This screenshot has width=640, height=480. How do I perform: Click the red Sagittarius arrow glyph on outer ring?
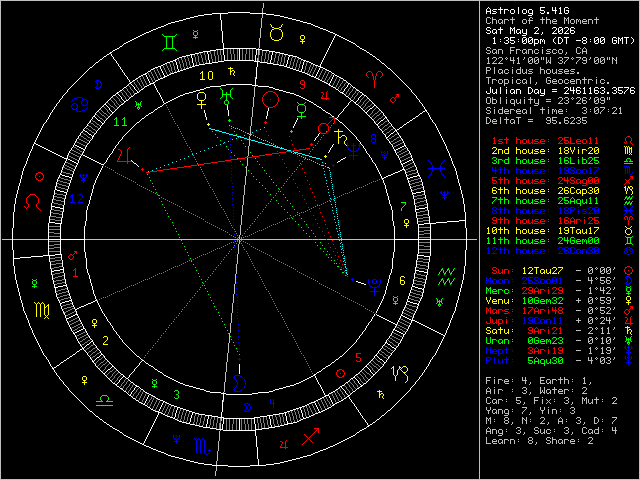(311, 436)
